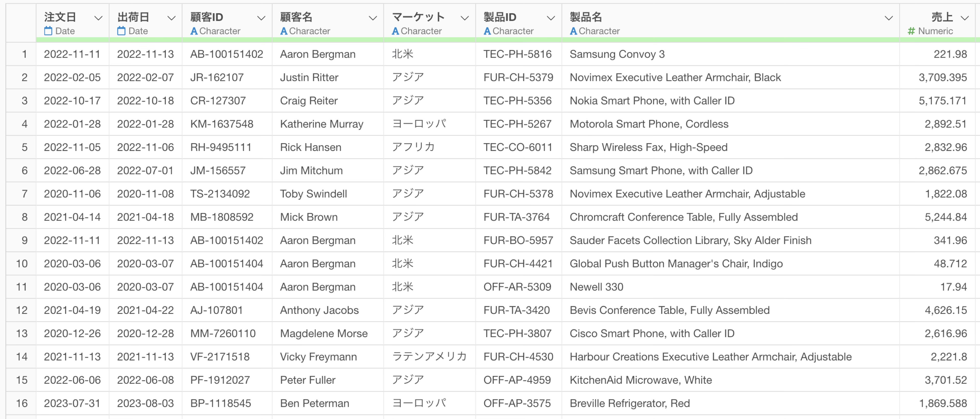Image resolution: width=980 pixels, height=419 pixels.
Task: Open the 注文日 column dropdown menu
Action: (98, 18)
